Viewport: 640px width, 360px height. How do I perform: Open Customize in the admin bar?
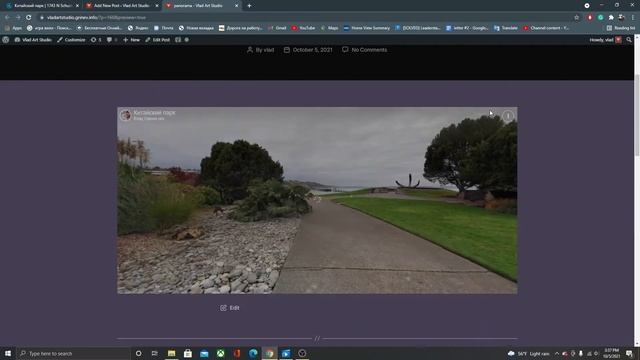71,40
